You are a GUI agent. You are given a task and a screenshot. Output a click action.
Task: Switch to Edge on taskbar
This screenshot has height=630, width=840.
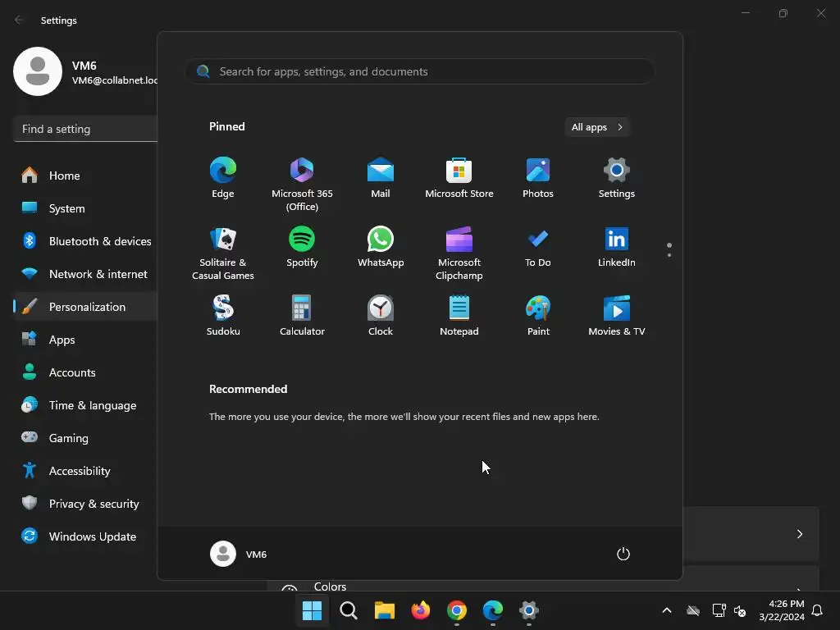click(493, 610)
